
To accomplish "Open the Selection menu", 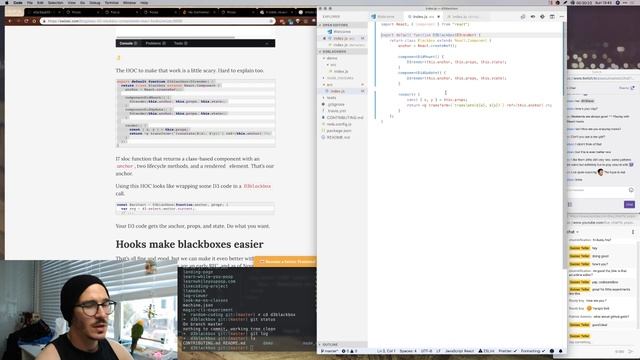I will click(56, 2).
